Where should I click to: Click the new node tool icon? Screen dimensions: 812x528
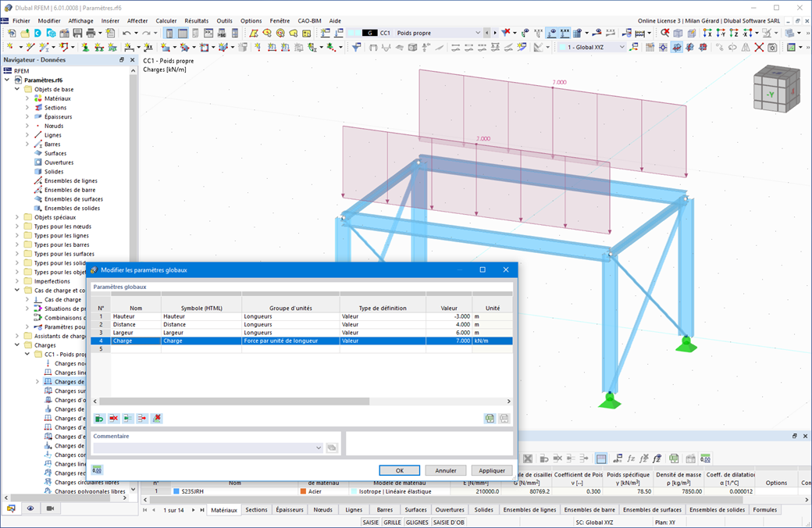[10, 47]
